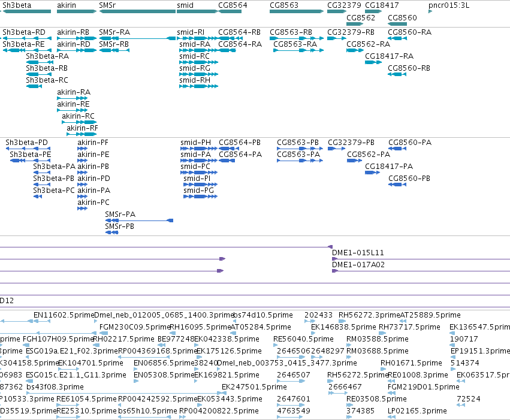Click transcript akirin-RE label
Screen dimensions: 510x420
(x=73, y=104)
